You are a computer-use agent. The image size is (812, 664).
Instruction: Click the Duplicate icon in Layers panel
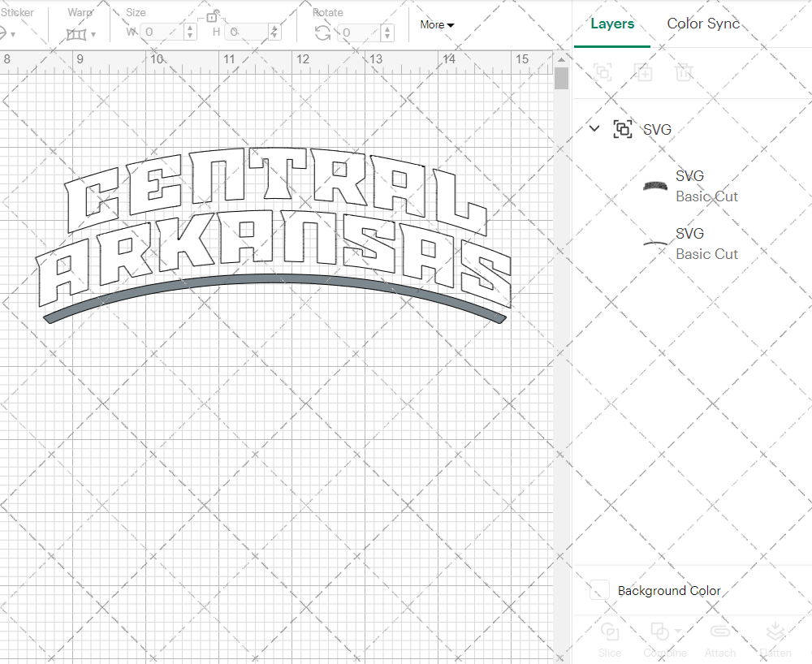[x=643, y=72]
